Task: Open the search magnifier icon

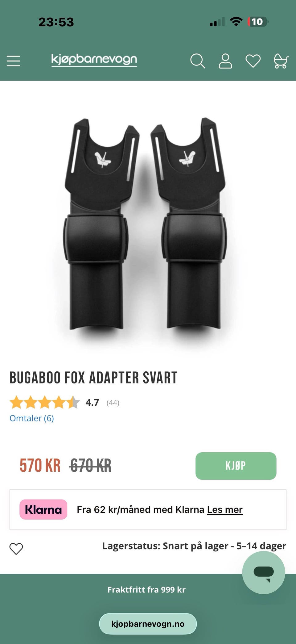Action: [x=198, y=61]
